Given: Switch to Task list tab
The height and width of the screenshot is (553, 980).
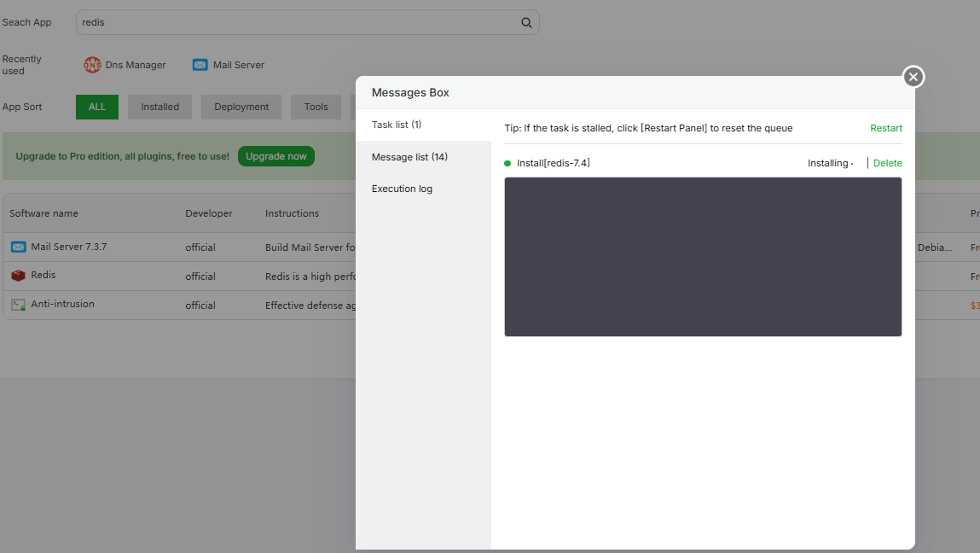Looking at the screenshot, I should (x=397, y=125).
